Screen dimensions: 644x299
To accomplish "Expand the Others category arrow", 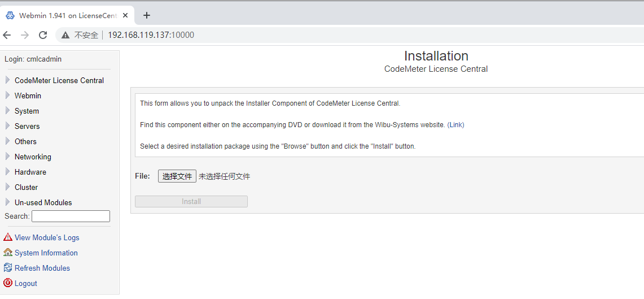I will (x=7, y=141).
